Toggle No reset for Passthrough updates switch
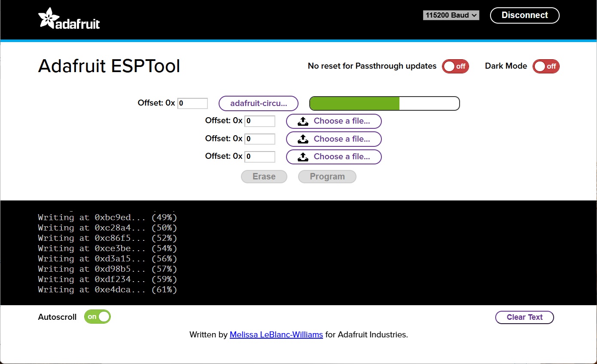 [455, 66]
